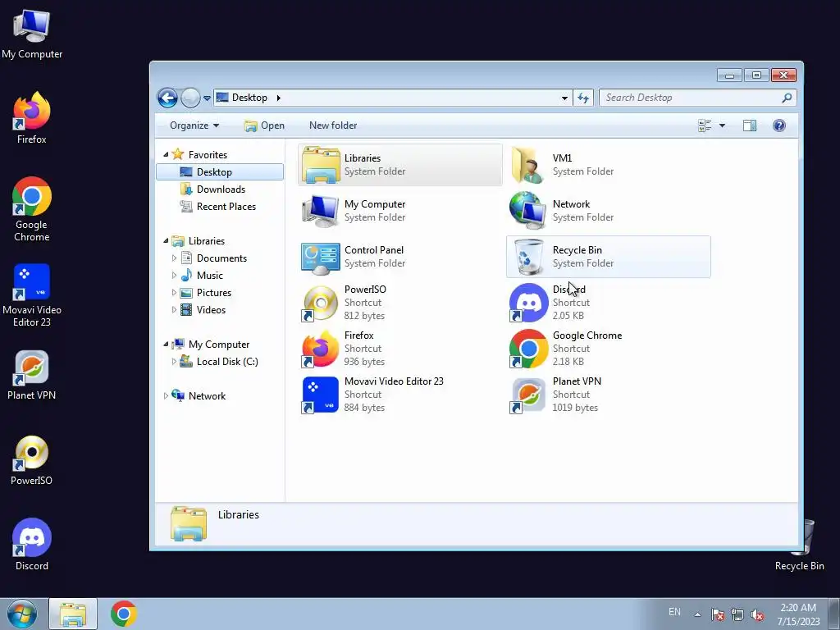
Task: Click the Back navigation arrow
Action: [167, 98]
